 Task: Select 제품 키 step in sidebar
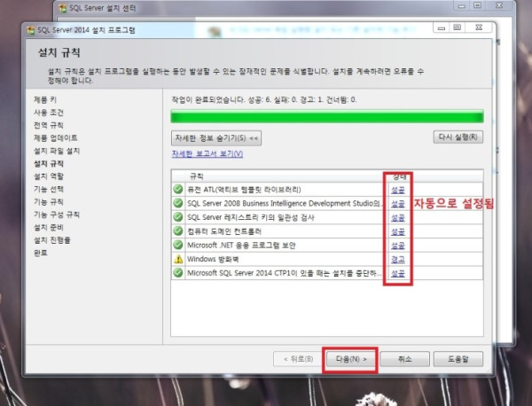click(x=45, y=99)
